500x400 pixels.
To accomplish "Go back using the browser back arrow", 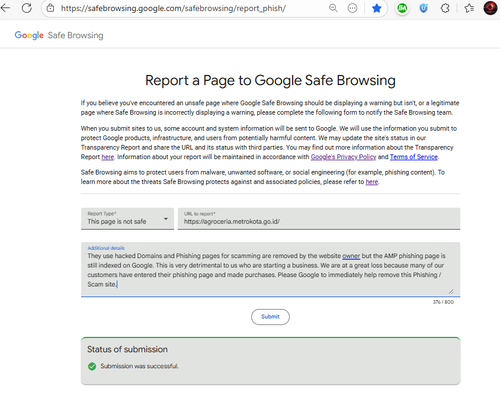I will (x=5, y=8).
